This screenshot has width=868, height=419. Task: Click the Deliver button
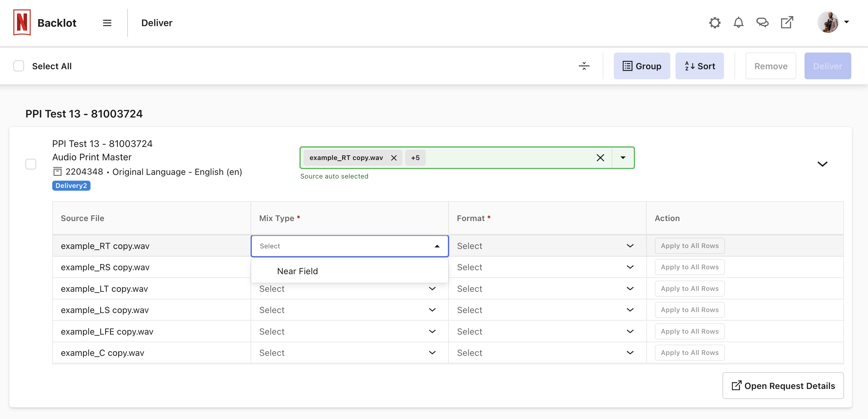[x=828, y=66]
